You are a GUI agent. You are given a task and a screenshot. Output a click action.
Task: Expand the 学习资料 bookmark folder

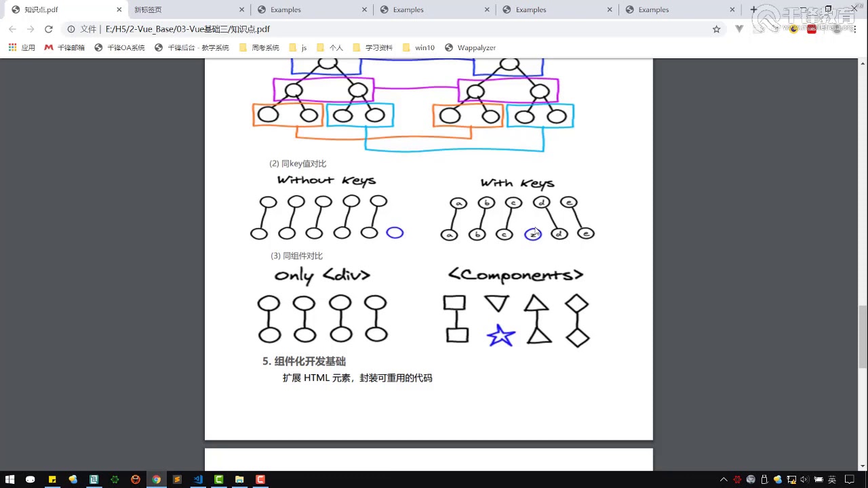click(372, 47)
